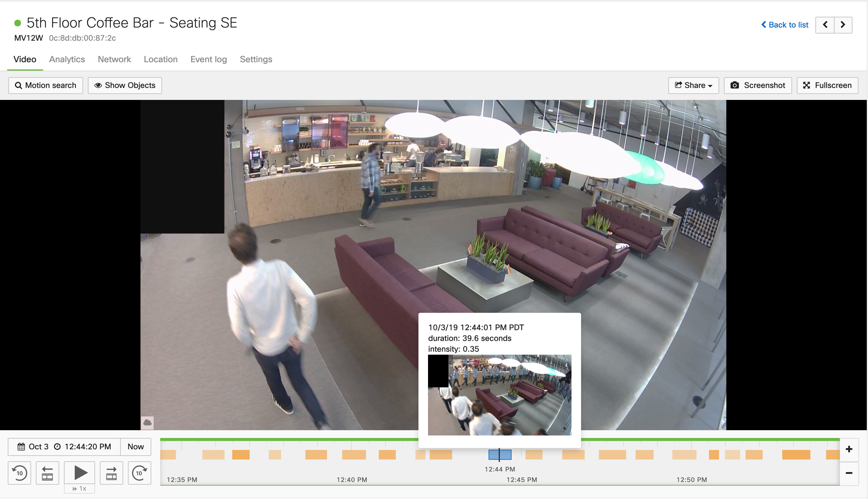Step forward one frame
Screen dimensions: 868x499
(x=111, y=473)
